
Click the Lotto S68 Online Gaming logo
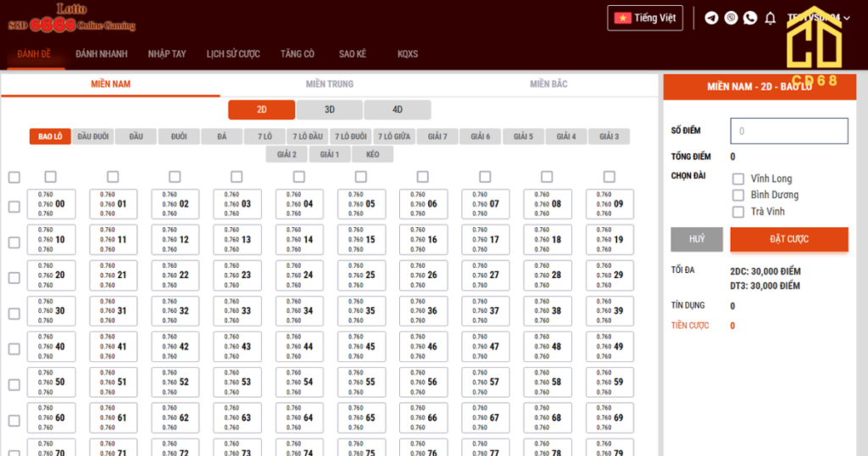pos(72,19)
